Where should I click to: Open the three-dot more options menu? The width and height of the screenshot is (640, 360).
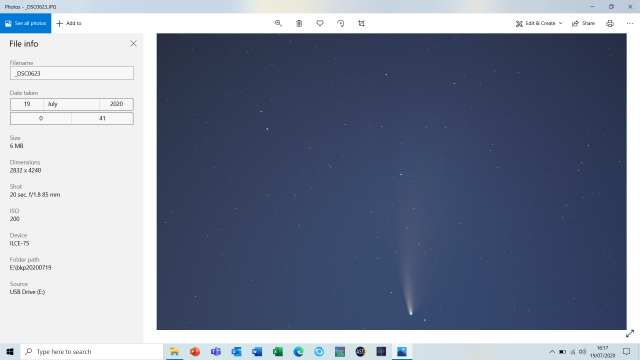click(630, 23)
